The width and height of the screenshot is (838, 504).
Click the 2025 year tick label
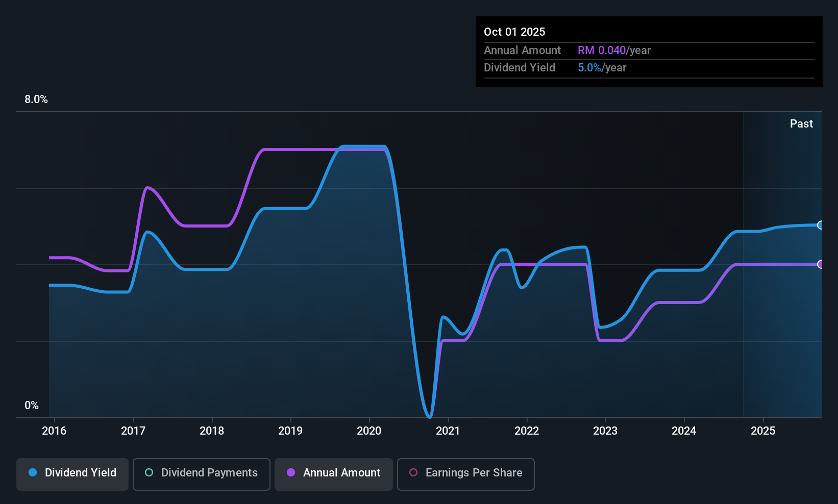click(763, 431)
